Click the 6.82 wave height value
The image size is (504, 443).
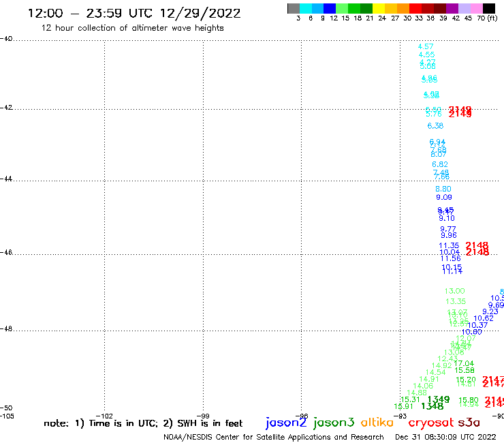coord(440,164)
